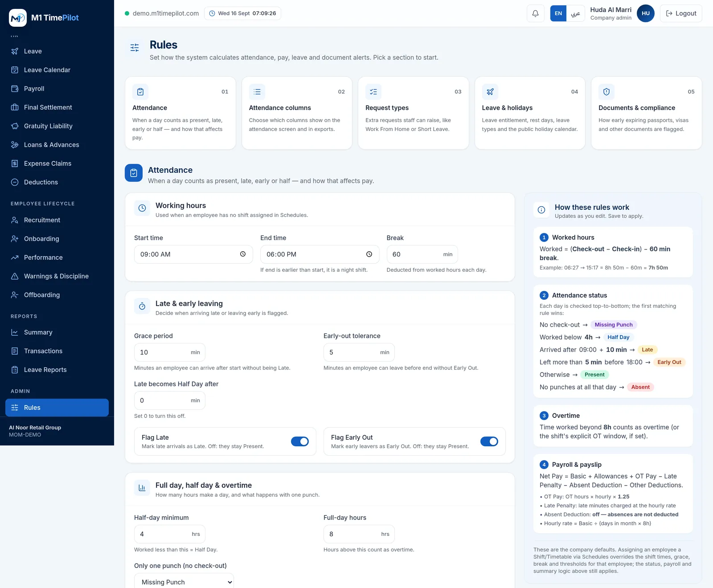Click the Early-out tolerance field
The image size is (713, 588).
[x=359, y=352]
